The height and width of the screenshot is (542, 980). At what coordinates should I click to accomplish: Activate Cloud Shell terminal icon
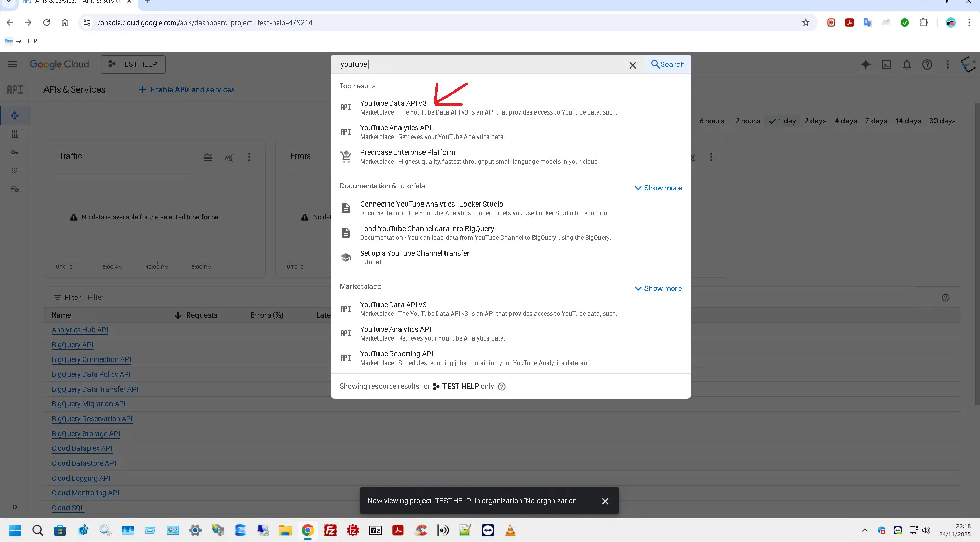click(886, 64)
